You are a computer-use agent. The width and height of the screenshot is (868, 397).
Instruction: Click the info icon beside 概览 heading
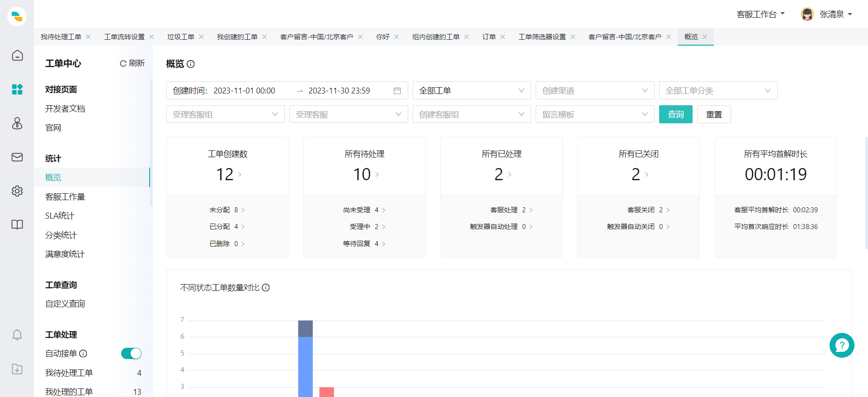click(191, 64)
